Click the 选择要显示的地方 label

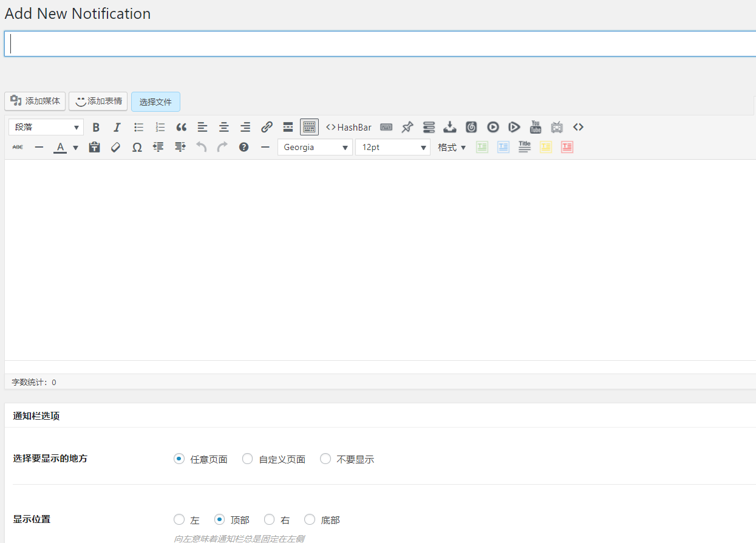(x=50, y=459)
